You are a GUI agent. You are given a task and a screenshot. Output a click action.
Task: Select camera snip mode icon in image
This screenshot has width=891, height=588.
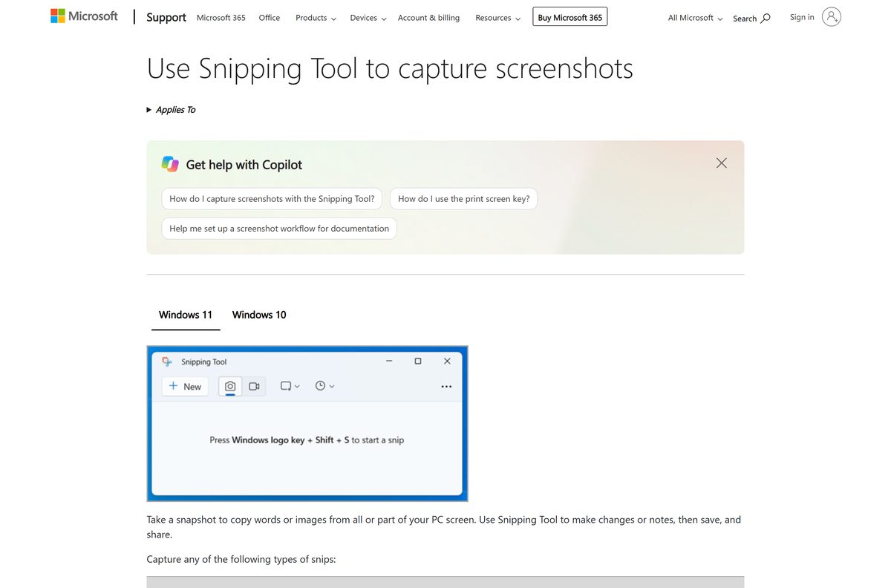[x=230, y=386]
